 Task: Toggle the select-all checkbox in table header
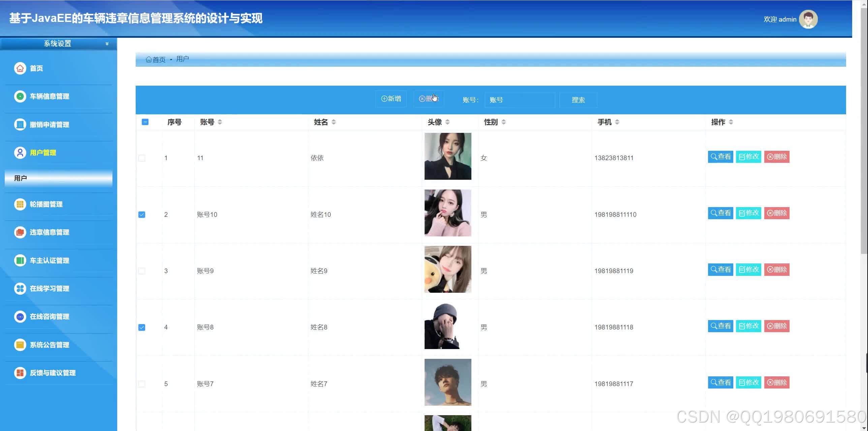pos(145,122)
